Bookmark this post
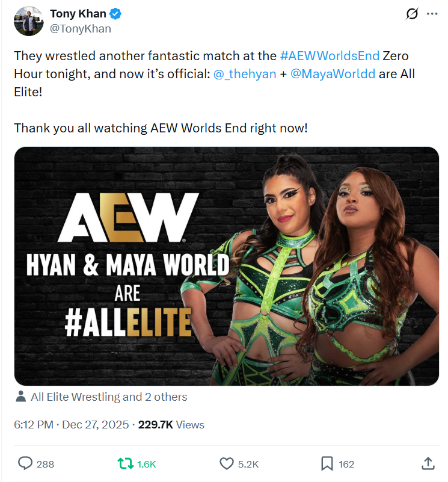This screenshot has width=448, height=482. pyautogui.click(x=327, y=463)
